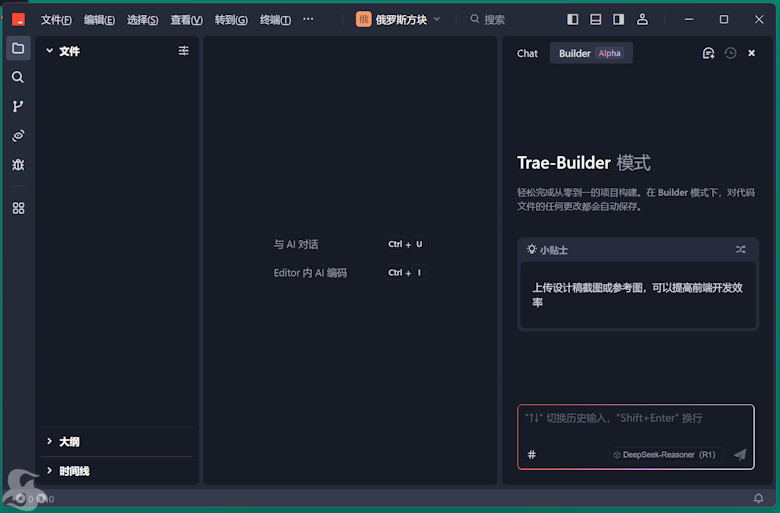Open the 文件 panel settings sliders icon
This screenshot has width=780, height=513.
point(184,51)
